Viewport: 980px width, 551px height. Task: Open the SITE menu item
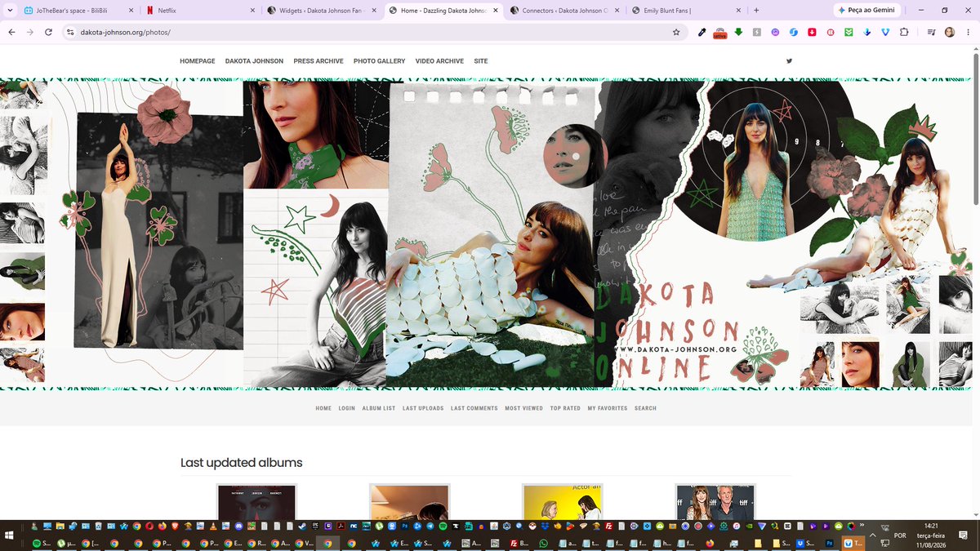pyautogui.click(x=481, y=61)
